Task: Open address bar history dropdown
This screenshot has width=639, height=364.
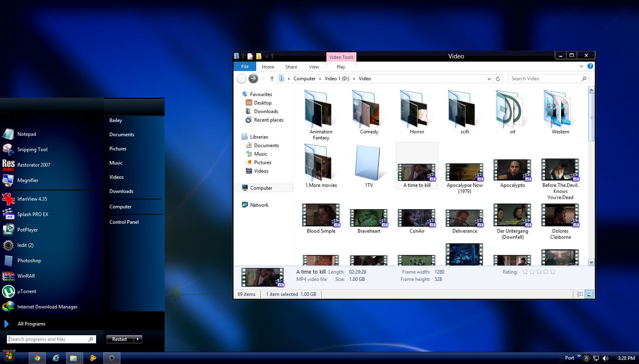Action: pyautogui.click(x=489, y=79)
